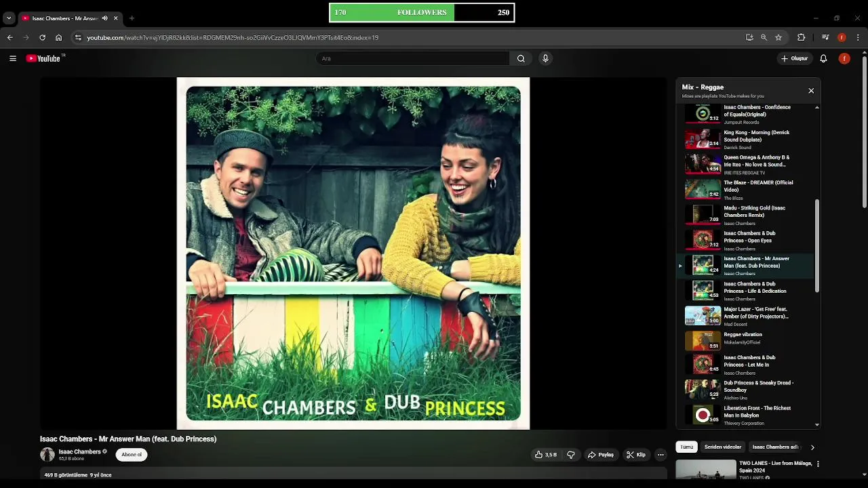
Task: Open the Chrome three-dot menu
Action: [858, 37]
